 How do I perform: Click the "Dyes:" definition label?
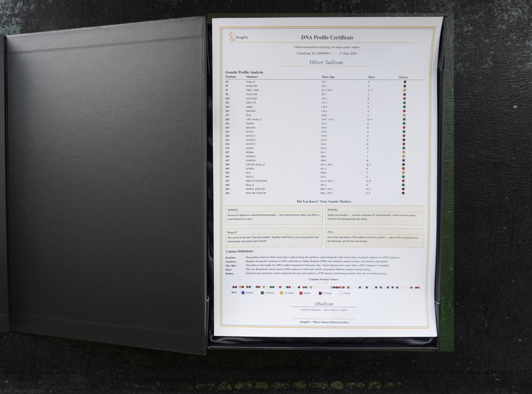228,269
